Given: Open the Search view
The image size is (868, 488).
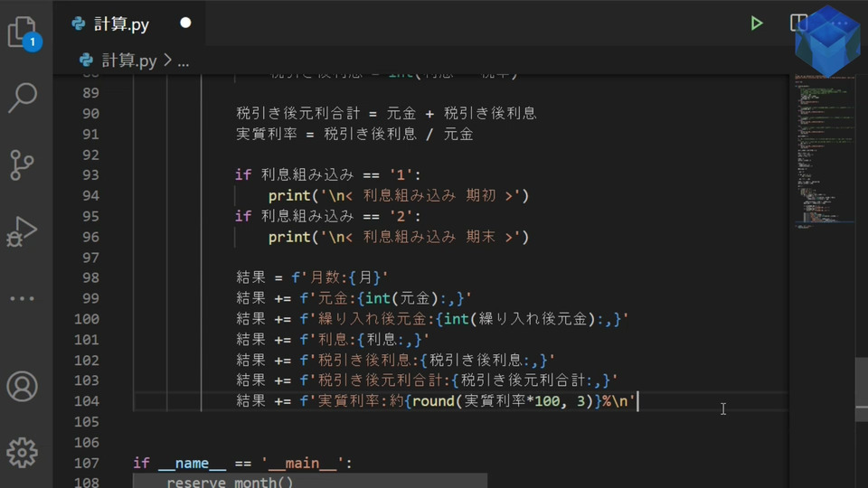Looking at the screenshot, I should click(x=22, y=98).
